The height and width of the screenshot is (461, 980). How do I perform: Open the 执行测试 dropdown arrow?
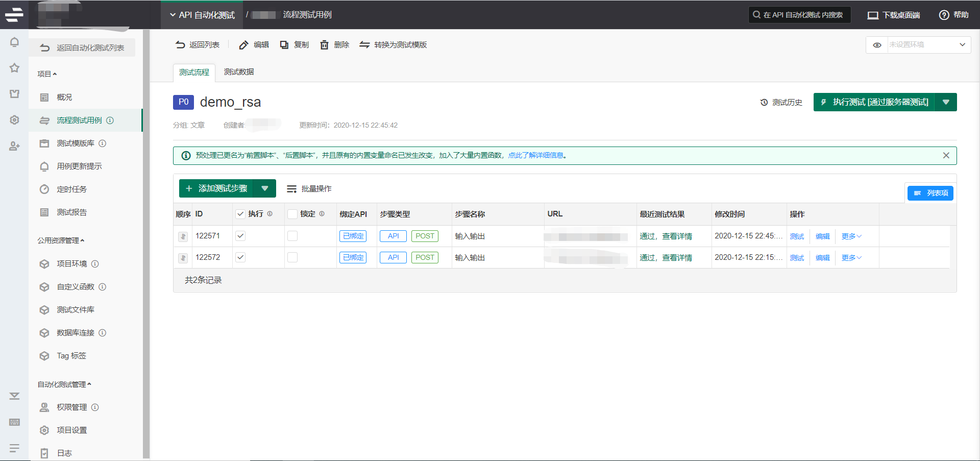[946, 102]
